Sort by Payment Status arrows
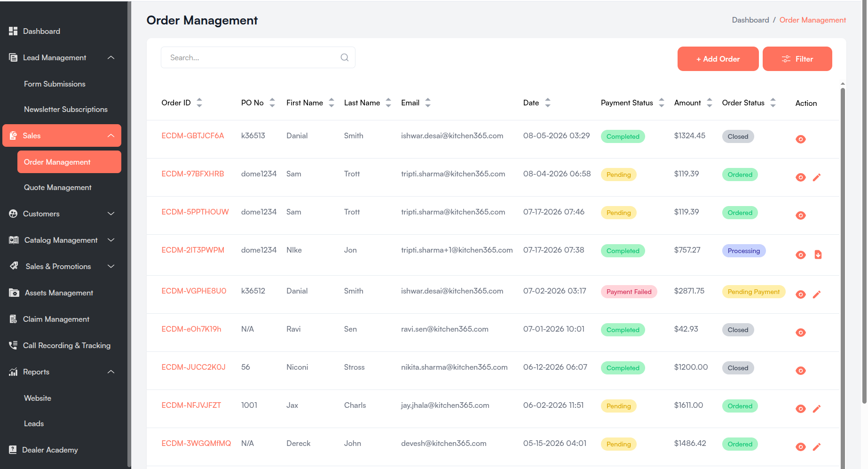 tap(662, 103)
